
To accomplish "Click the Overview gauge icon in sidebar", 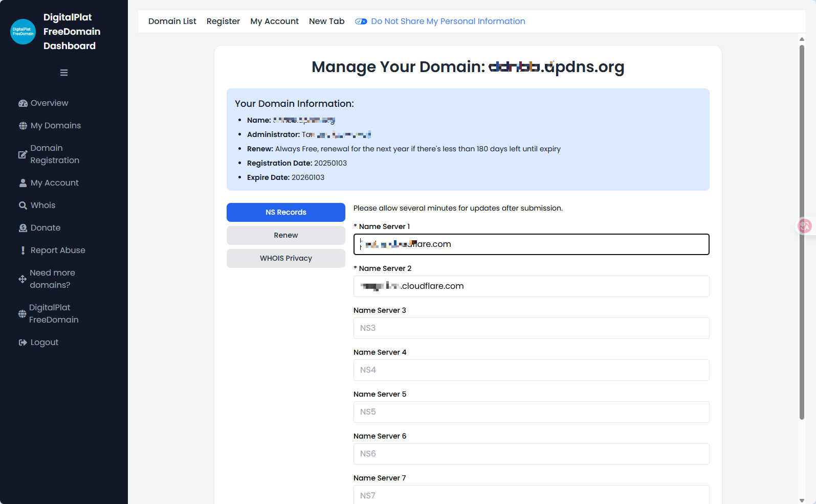I will coord(23,103).
